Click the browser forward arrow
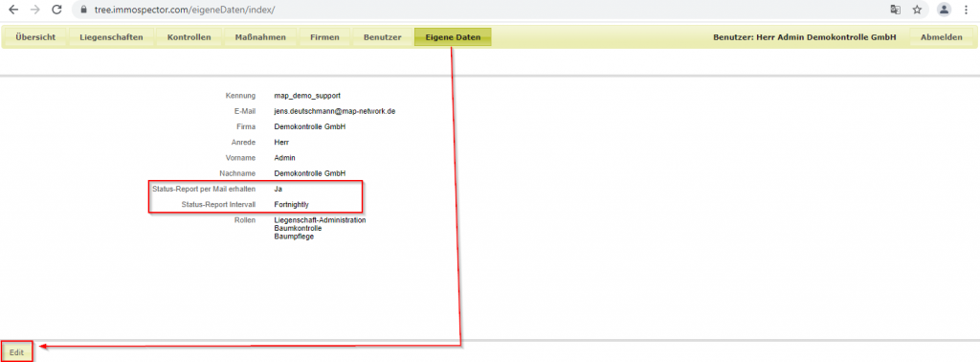This screenshot has width=980, height=362. coord(35,10)
